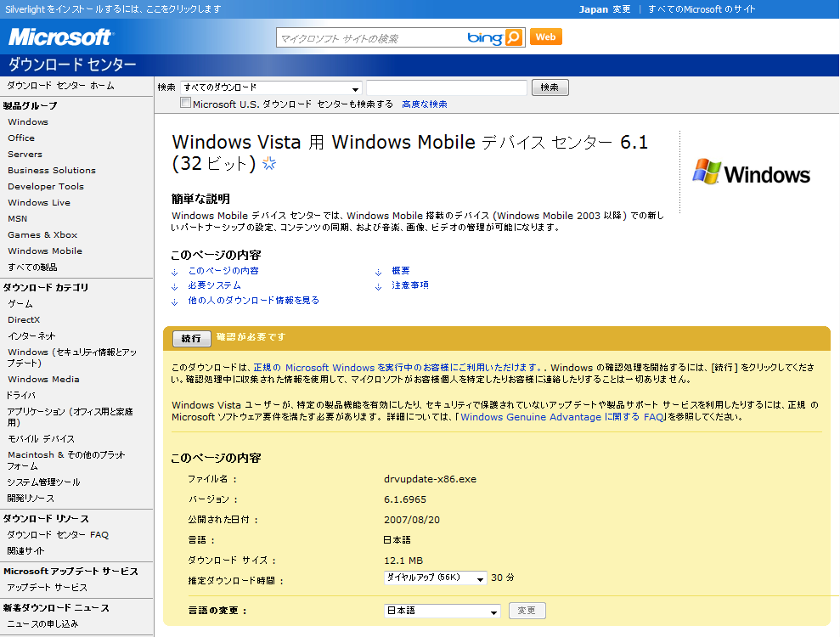Screen dimensions: 840x637
Task: Open 正規の Microsoft Windows customers link
Action: click(x=398, y=368)
